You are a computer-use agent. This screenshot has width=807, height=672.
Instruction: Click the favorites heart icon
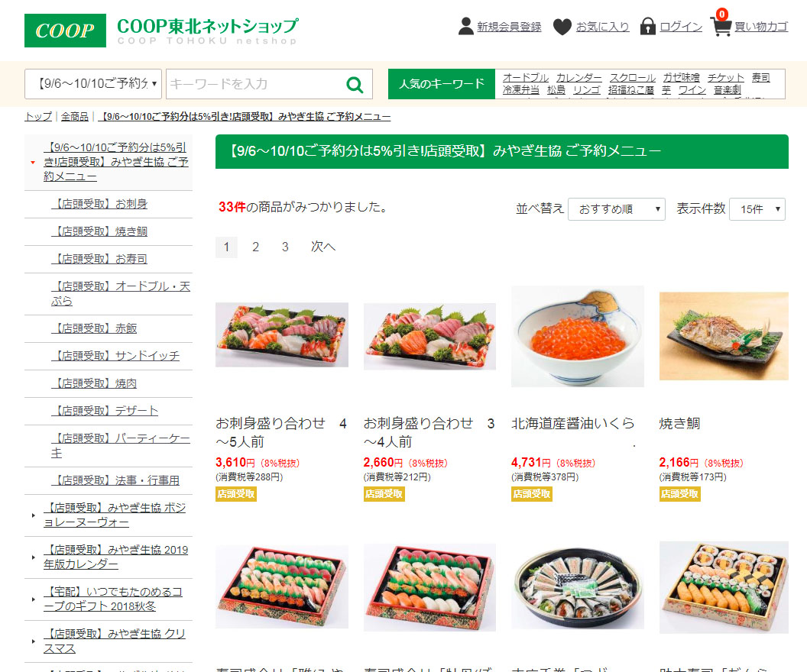coord(562,27)
